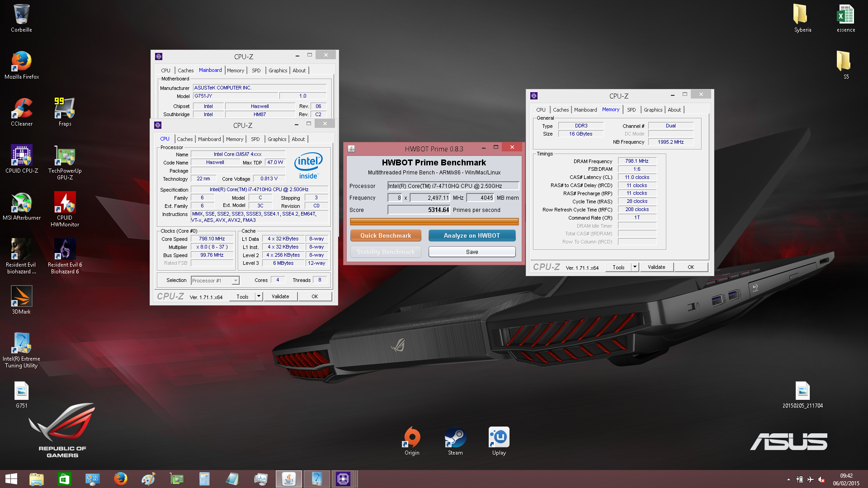The width and height of the screenshot is (868, 488).
Task: Click the DRAM Frequency value 798.1 MHz
Action: pyautogui.click(x=637, y=161)
